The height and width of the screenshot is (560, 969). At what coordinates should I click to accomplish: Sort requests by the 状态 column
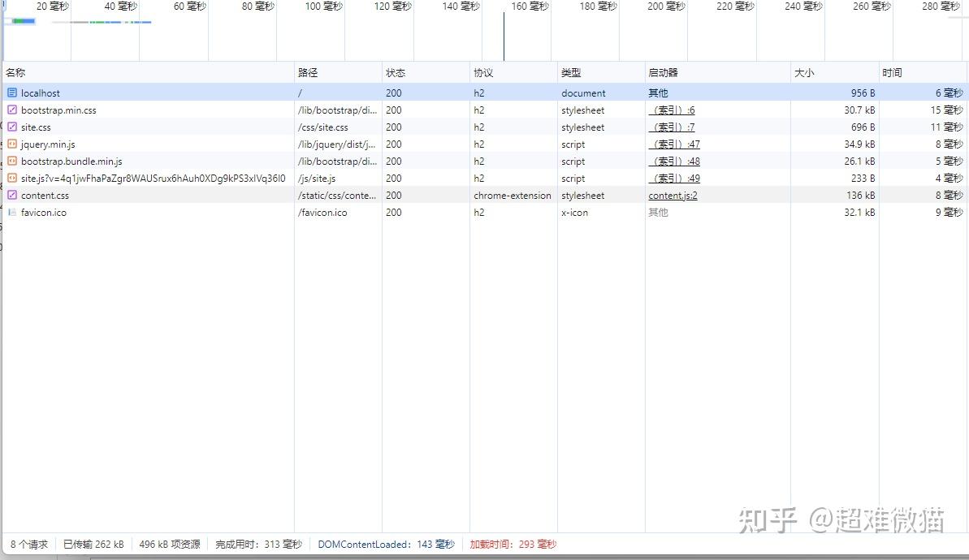tap(396, 72)
